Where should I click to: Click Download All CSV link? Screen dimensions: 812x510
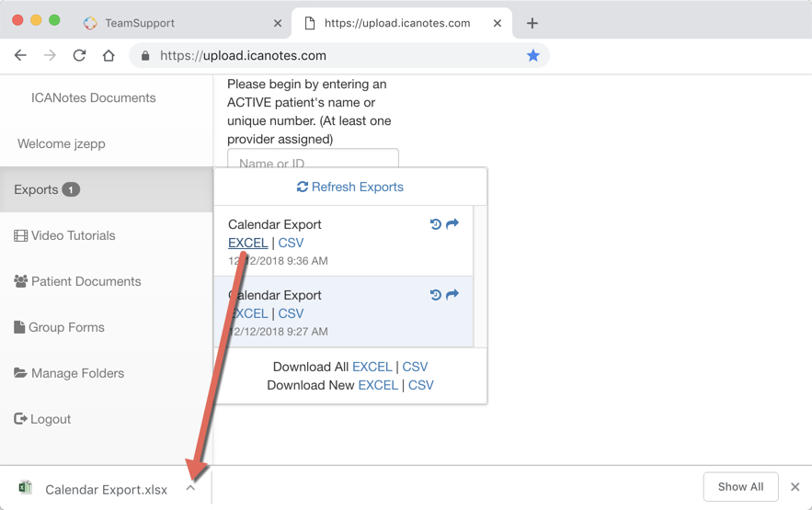pos(415,367)
